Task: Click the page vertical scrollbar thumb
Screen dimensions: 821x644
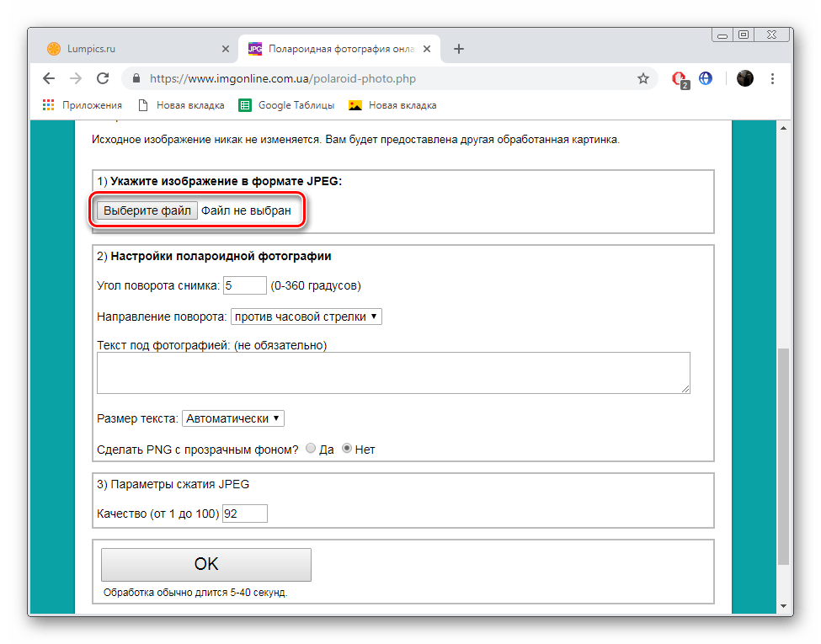Action: [783, 455]
